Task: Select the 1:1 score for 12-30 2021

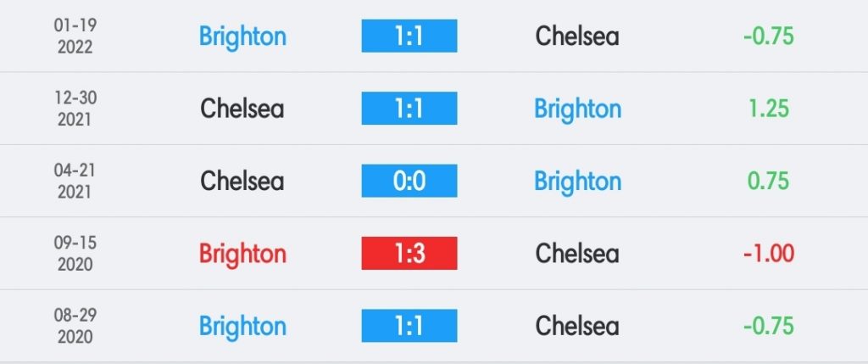Action: [409, 108]
